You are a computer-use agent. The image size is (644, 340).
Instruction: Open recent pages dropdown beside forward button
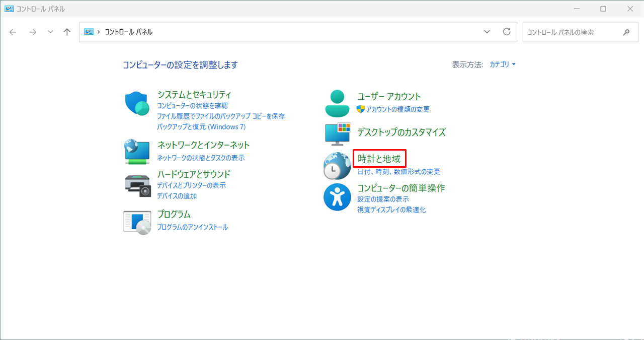coord(50,32)
